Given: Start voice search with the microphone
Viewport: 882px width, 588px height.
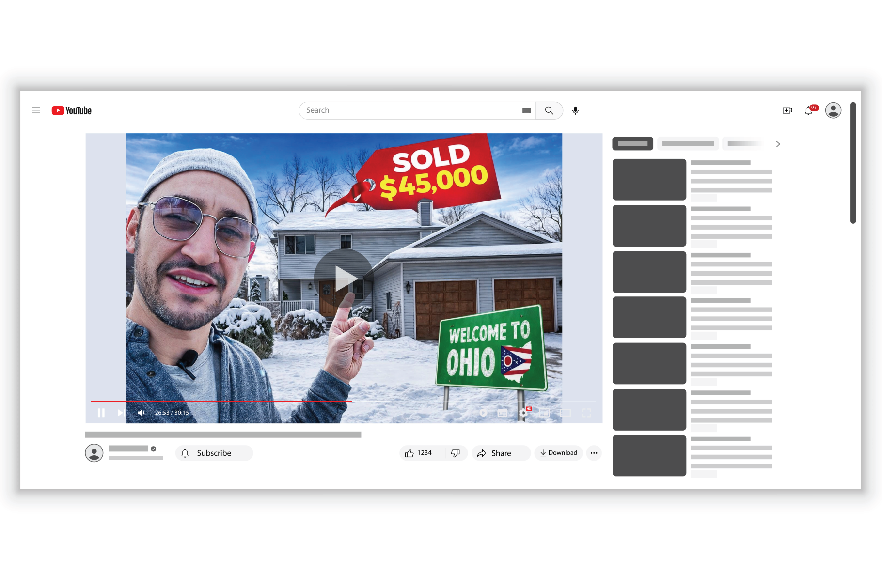Looking at the screenshot, I should coord(575,110).
